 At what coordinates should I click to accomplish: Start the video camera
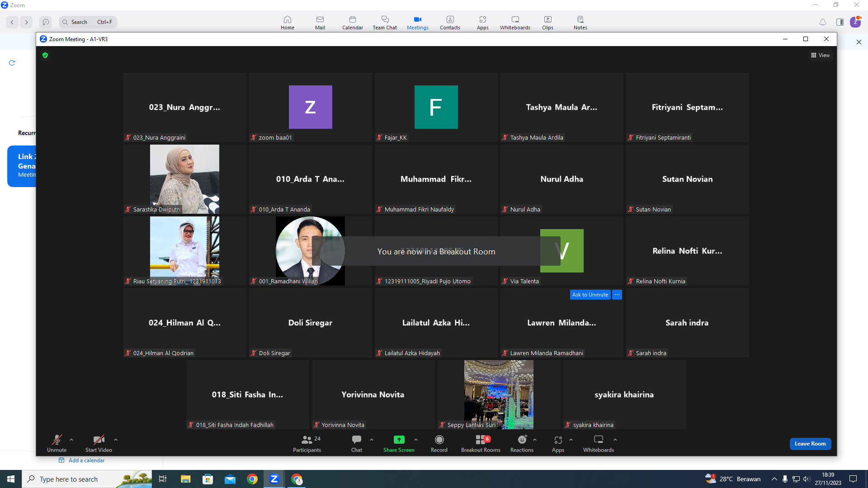point(99,443)
